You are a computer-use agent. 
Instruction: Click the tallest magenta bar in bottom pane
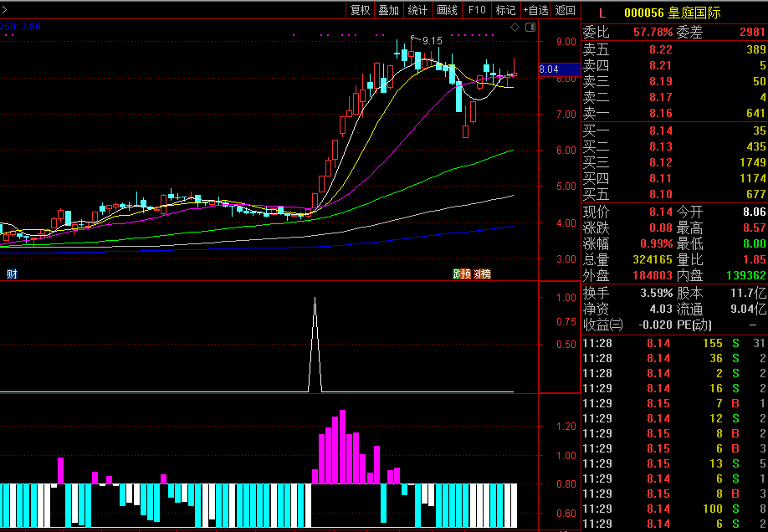[x=342, y=447]
